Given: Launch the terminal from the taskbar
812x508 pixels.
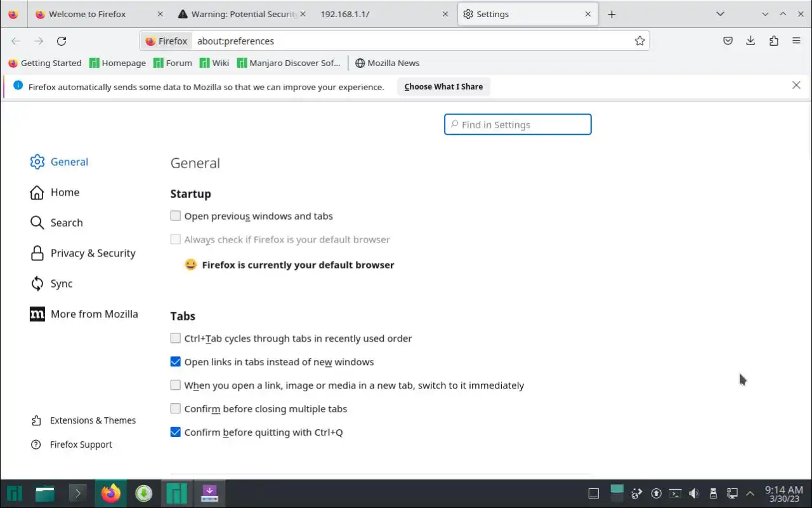Looking at the screenshot, I should tap(77, 493).
